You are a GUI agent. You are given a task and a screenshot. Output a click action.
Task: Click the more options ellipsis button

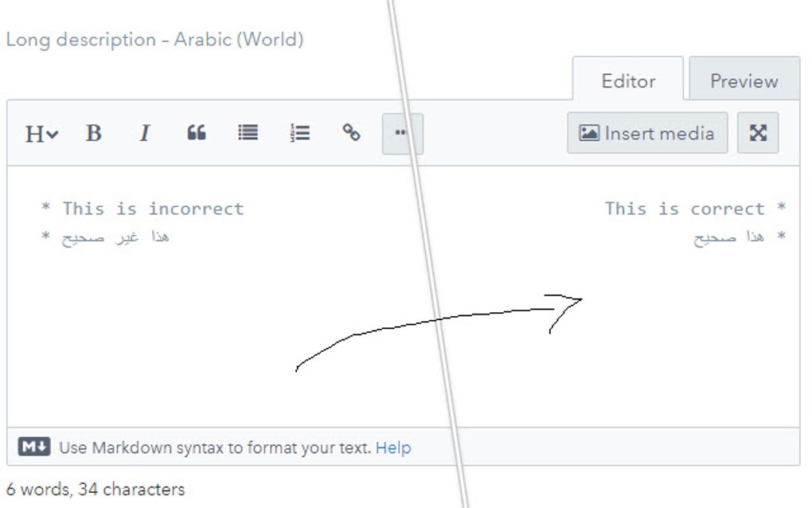(x=402, y=134)
